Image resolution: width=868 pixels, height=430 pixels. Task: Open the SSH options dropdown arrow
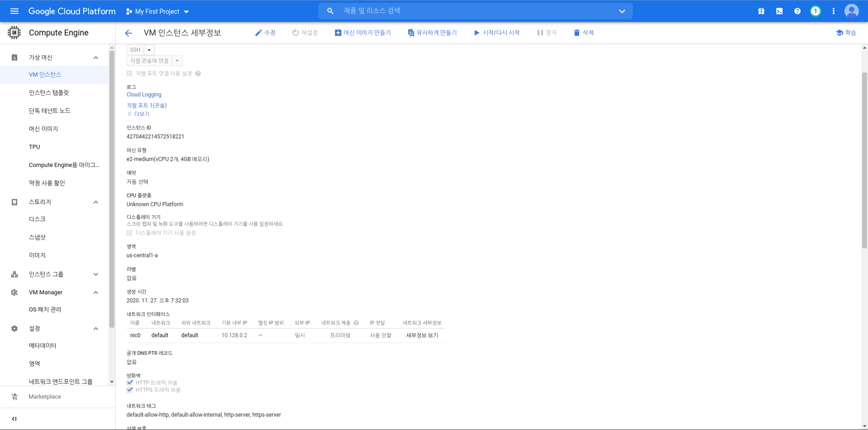pyautogui.click(x=149, y=50)
